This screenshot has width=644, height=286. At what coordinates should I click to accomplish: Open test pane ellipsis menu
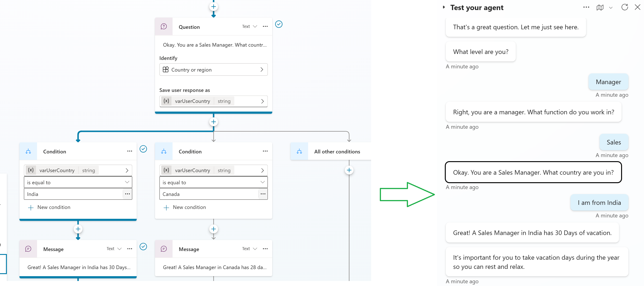586,7
